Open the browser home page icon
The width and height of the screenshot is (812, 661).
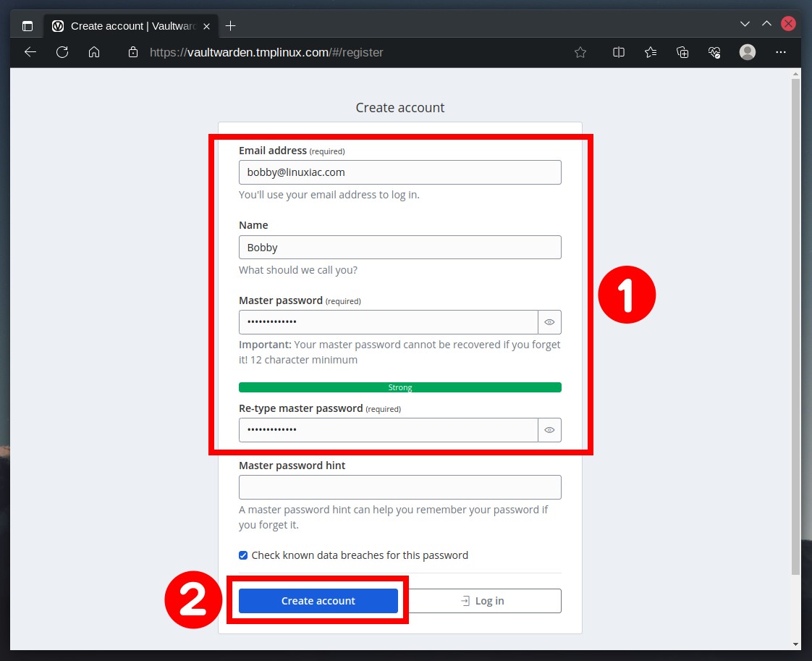pos(94,52)
